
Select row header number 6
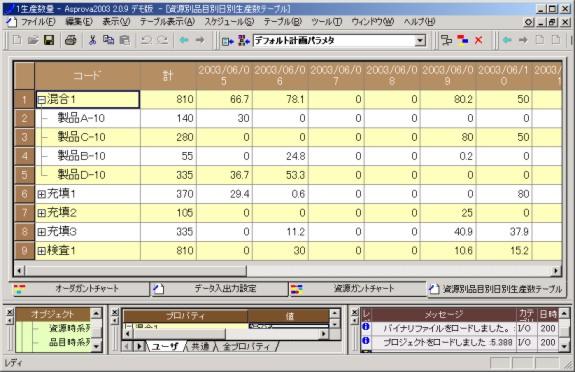coord(24,194)
